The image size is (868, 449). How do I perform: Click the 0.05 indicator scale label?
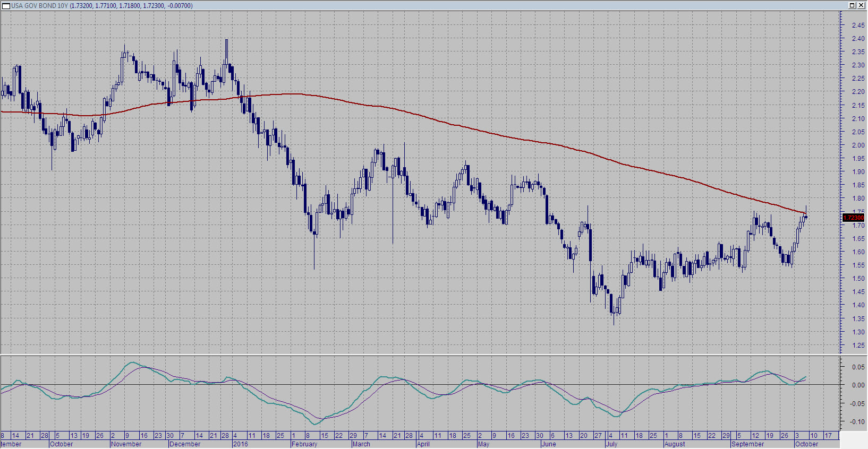tap(858, 367)
